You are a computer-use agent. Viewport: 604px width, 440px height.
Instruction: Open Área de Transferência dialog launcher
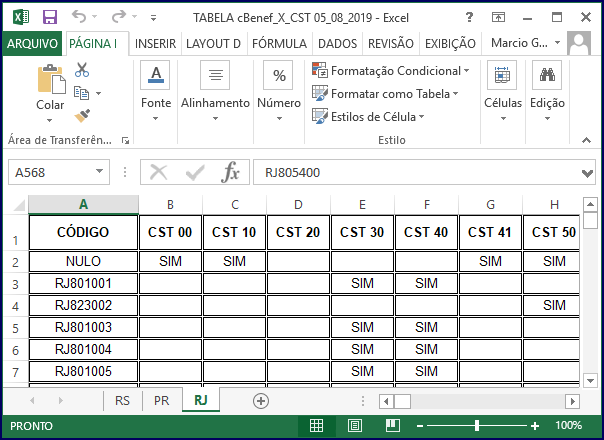(x=125, y=141)
